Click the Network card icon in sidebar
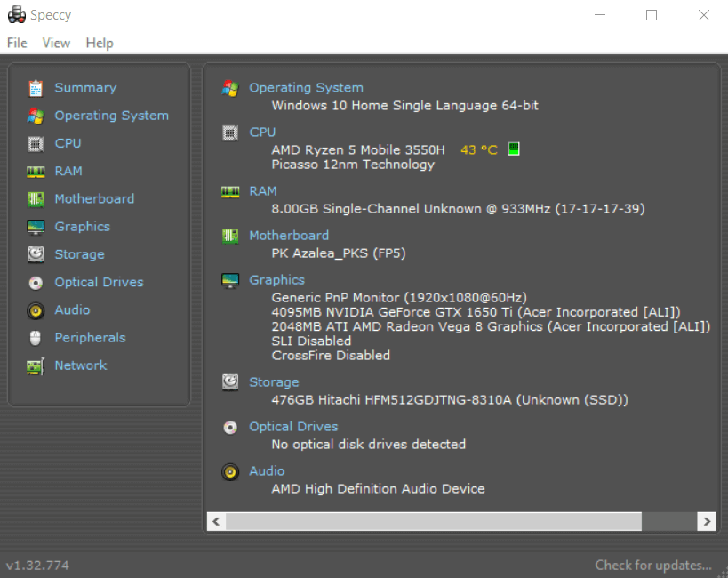The width and height of the screenshot is (728, 578). (x=36, y=366)
